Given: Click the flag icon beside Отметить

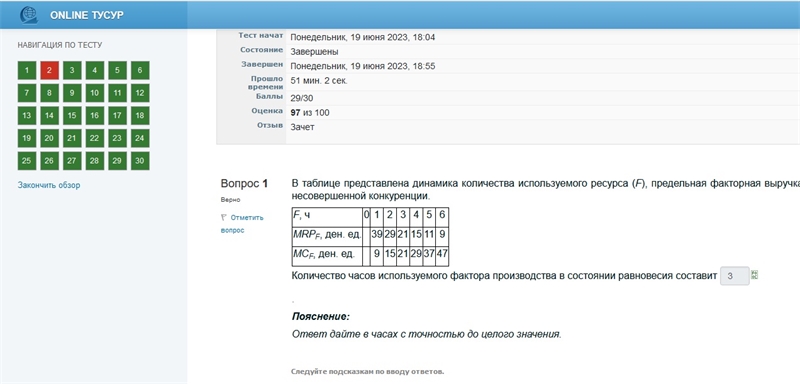Looking at the screenshot, I should tap(223, 217).
